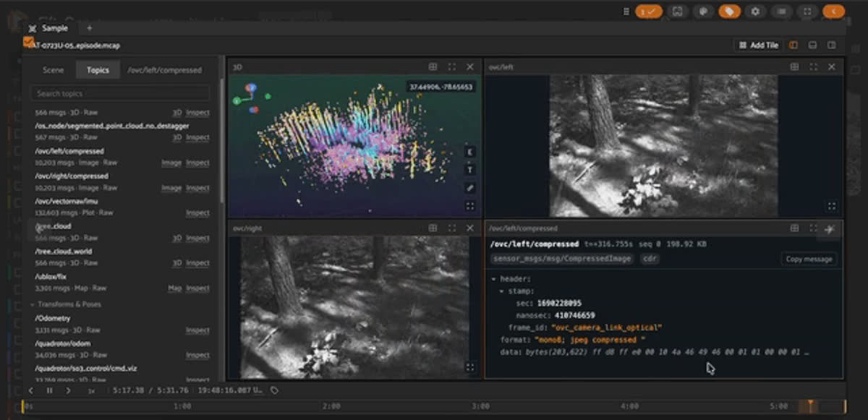This screenshot has width=868, height=420.
Task: Step forward one frame
Action: (69, 390)
